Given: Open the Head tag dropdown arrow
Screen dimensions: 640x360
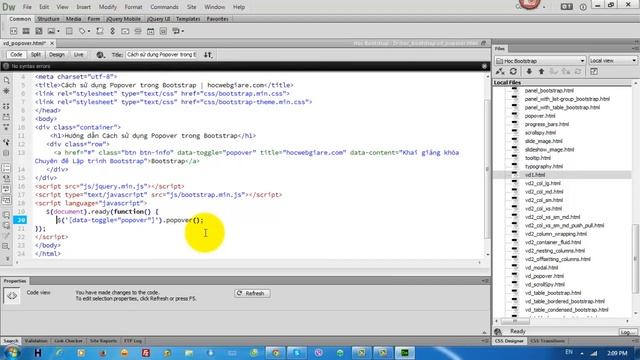Looking at the screenshot, I should [89, 31].
